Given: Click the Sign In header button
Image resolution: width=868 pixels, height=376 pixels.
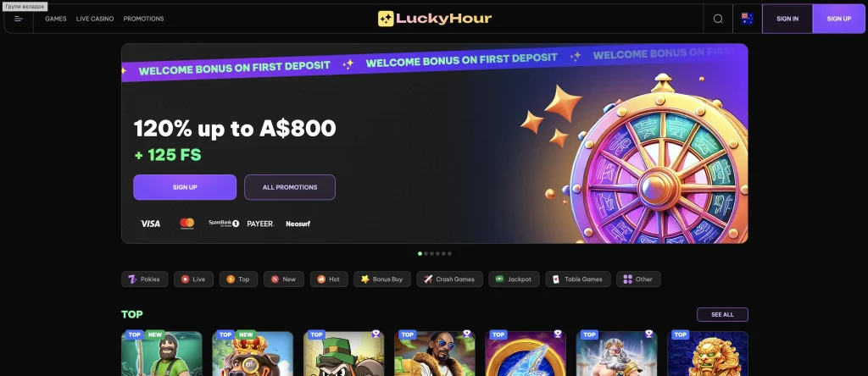Looking at the screenshot, I should tap(787, 19).
